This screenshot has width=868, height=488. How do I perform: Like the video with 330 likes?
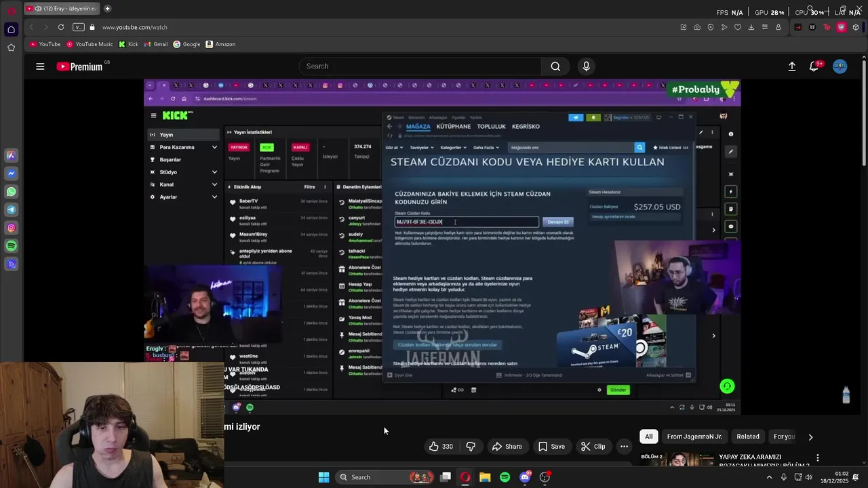click(x=441, y=447)
